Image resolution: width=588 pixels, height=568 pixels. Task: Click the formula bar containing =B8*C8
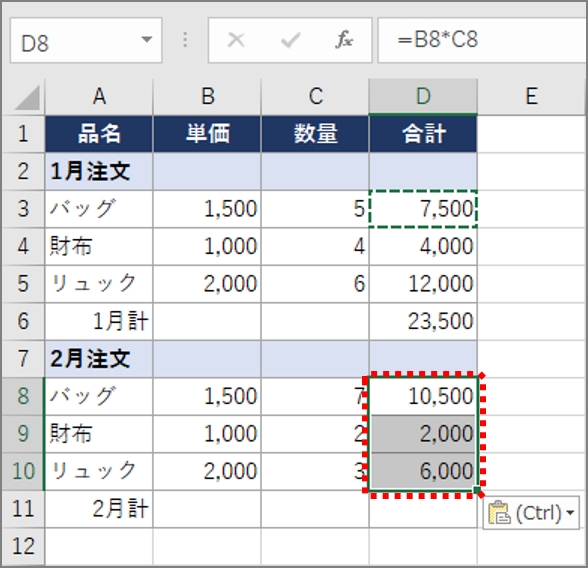pyautogui.click(x=482, y=40)
